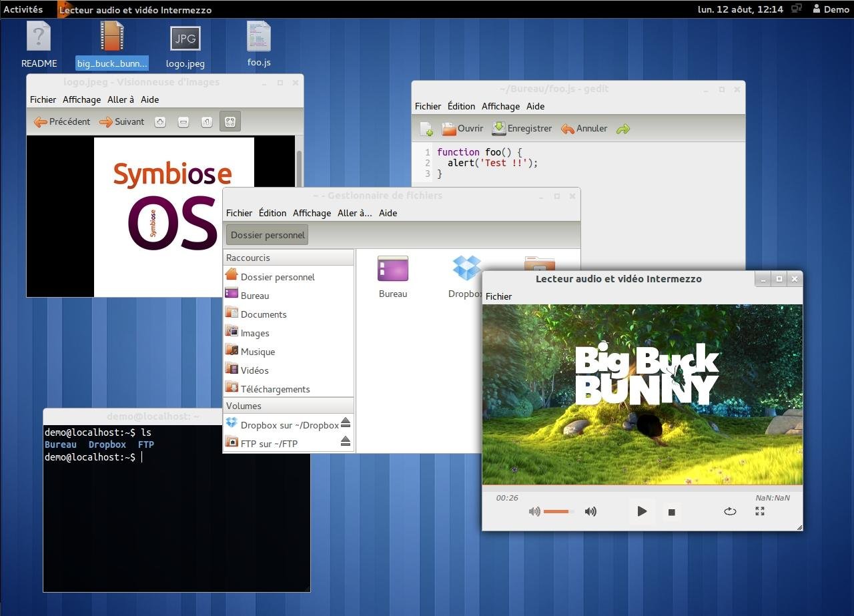Viewport: 854px width, 616px height.
Task: Save foo.js using the Enregistrer toolbar icon
Action: coord(522,128)
